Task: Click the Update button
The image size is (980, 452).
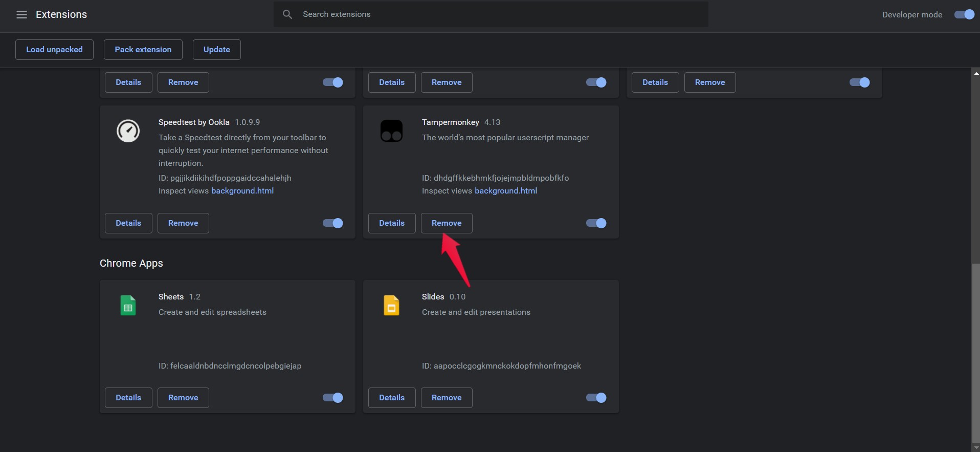Action: click(x=217, y=50)
